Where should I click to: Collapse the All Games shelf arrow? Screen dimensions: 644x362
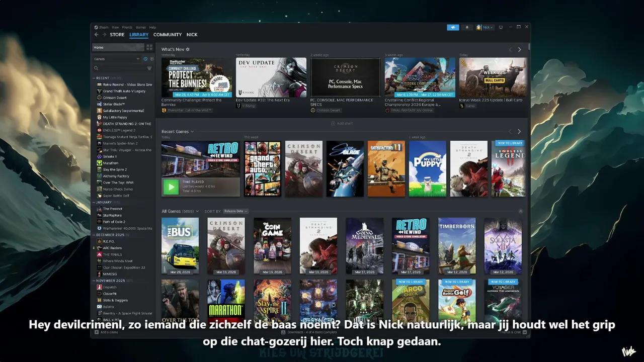pos(521,211)
